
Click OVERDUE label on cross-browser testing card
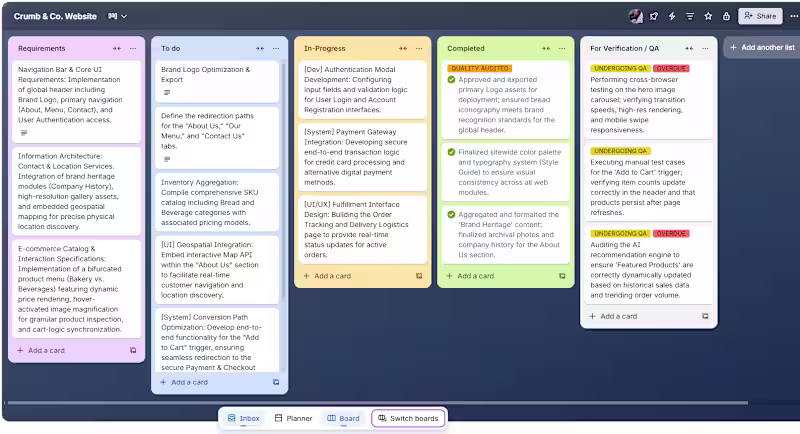(671, 68)
